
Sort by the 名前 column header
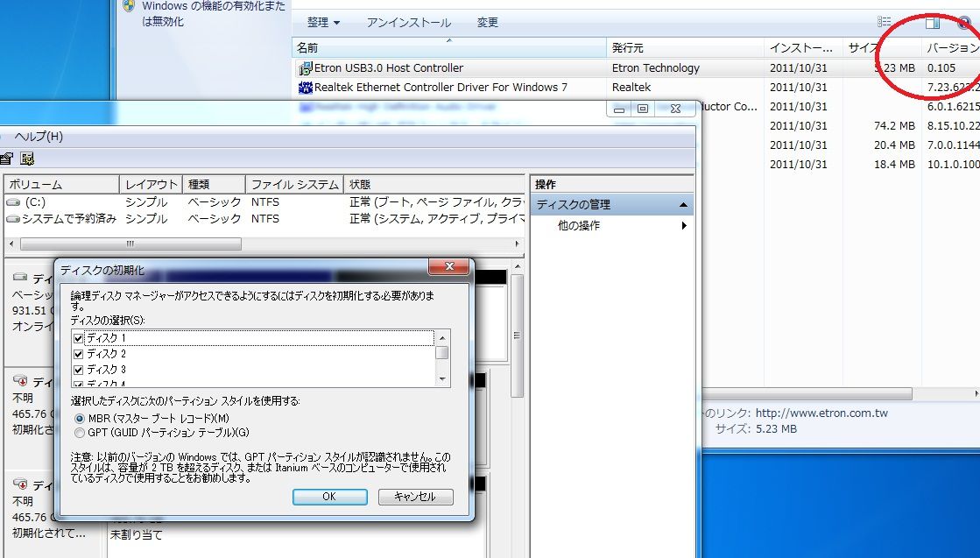(448, 47)
